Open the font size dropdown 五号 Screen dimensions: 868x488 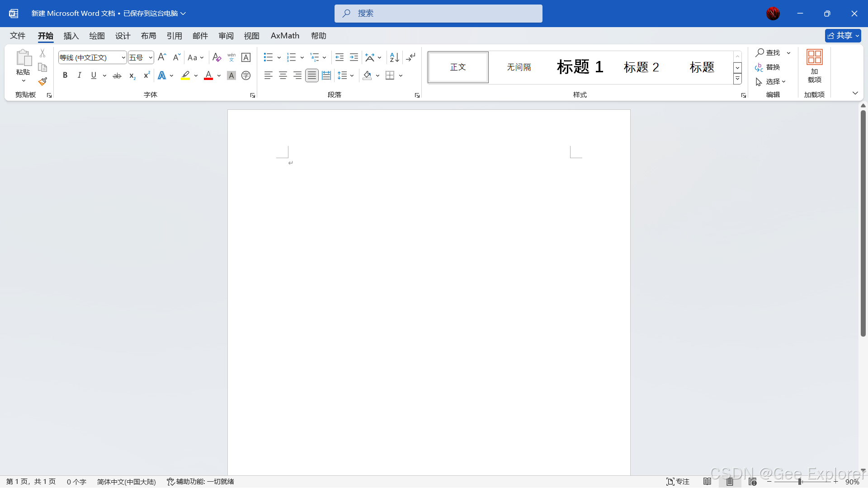(x=151, y=57)
